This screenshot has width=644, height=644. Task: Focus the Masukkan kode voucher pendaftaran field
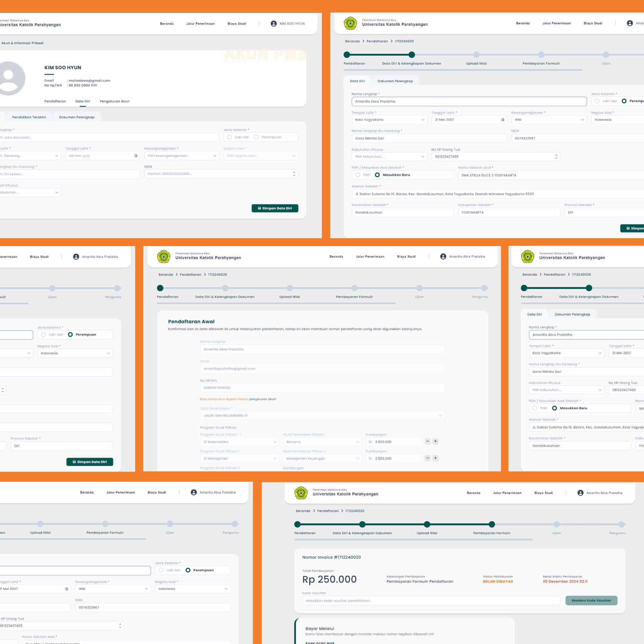tap(431, 601)
